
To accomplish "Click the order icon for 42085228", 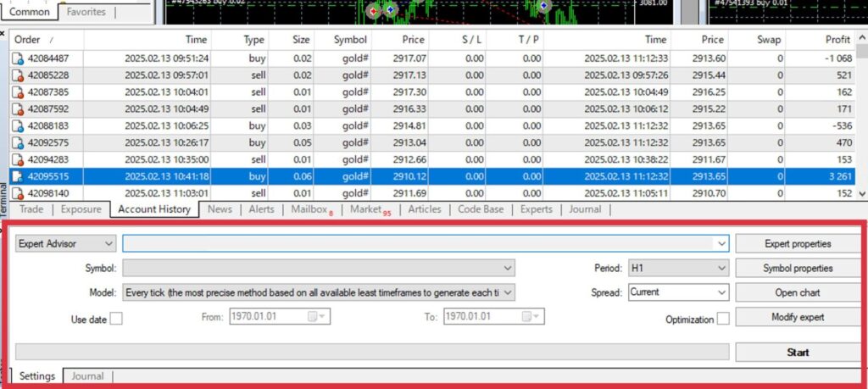I will (x=18, y=75).
